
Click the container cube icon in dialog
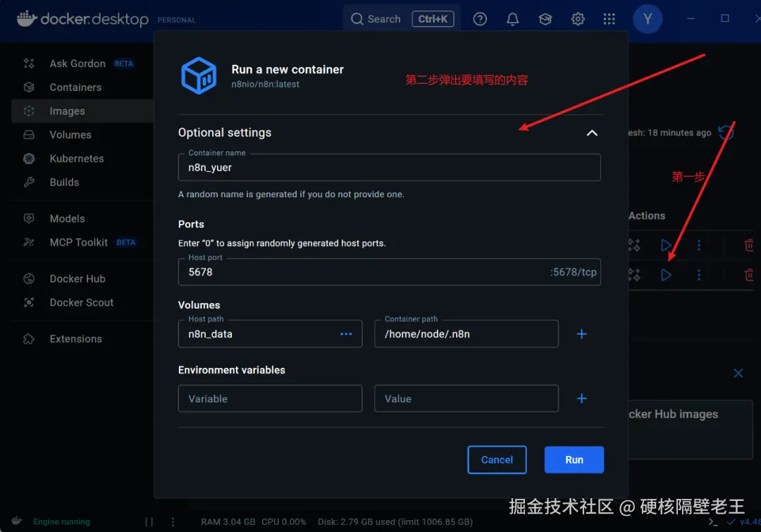tap(199, 75)
